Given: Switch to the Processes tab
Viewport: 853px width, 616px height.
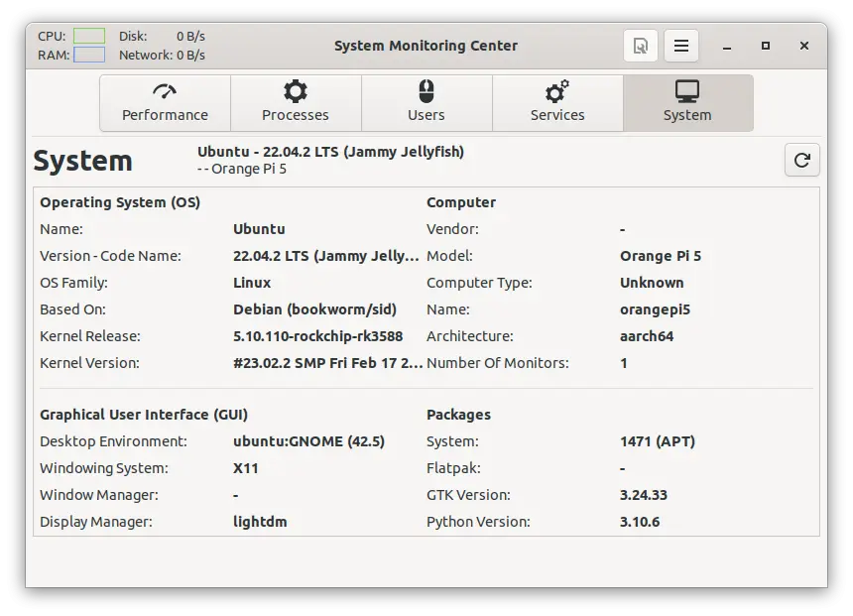Looking at the screenshot, I should [x=296, y=103].
